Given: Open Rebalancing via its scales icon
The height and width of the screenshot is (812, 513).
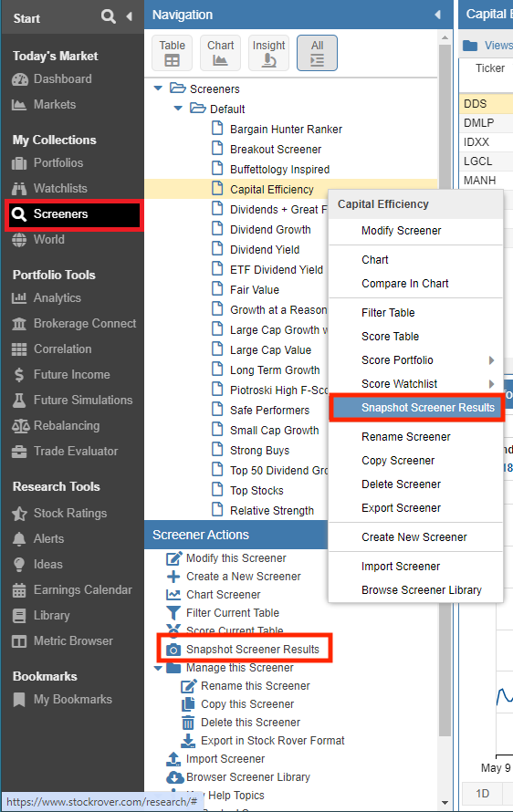Looking at the screenshot, I should pyautogui.click(x=20, y=426).
